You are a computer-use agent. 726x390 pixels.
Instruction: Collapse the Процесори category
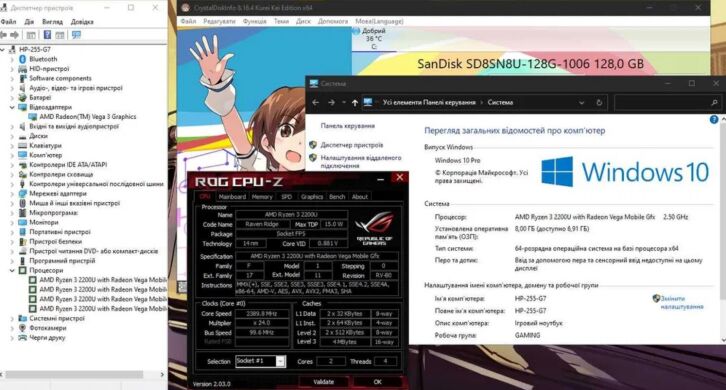coord(13,270)
